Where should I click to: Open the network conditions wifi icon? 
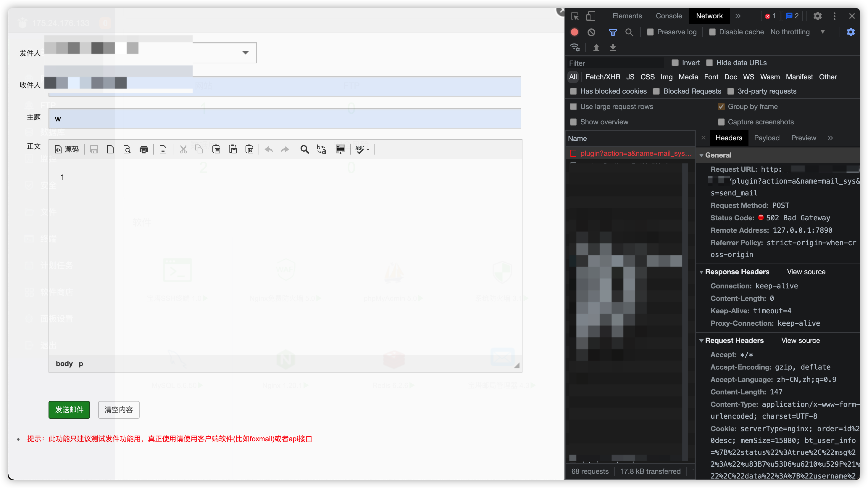pos(575,47)
